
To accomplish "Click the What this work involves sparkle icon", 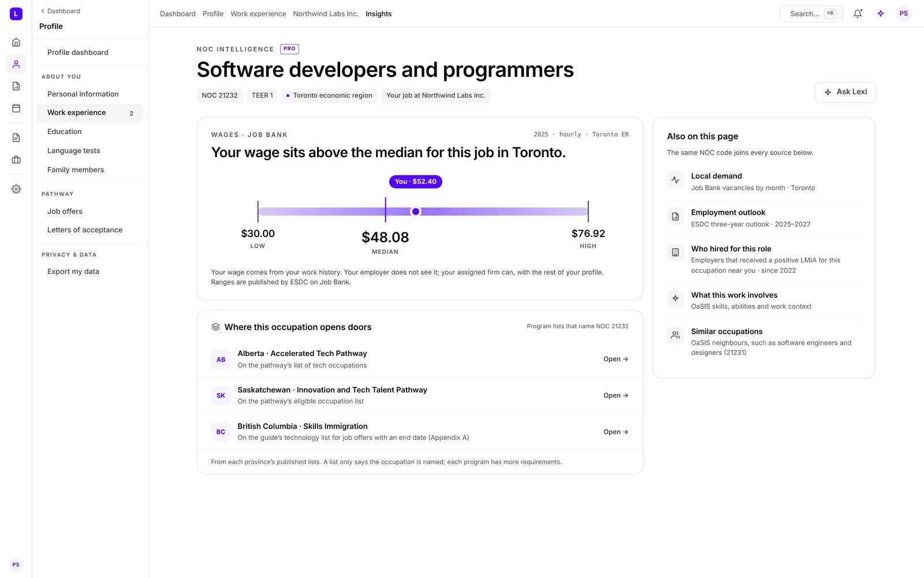I will point(676,299).
